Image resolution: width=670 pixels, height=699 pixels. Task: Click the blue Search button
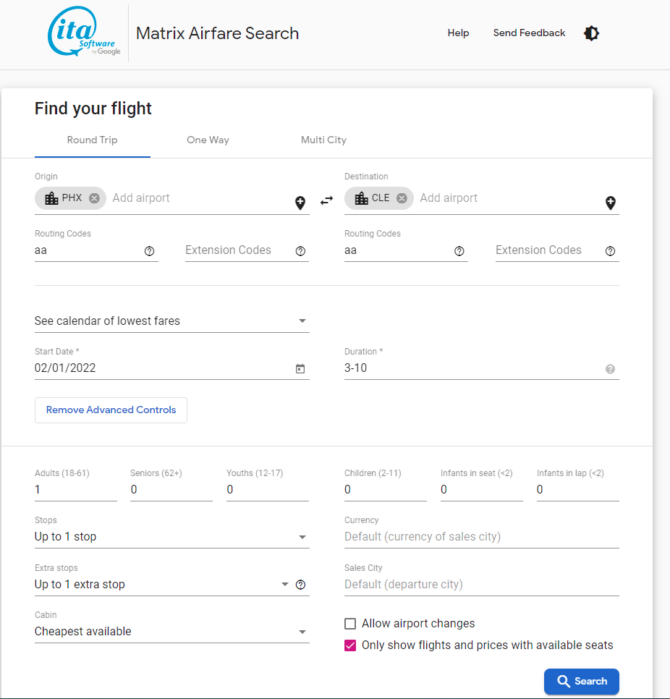click(x=581, y=681)
